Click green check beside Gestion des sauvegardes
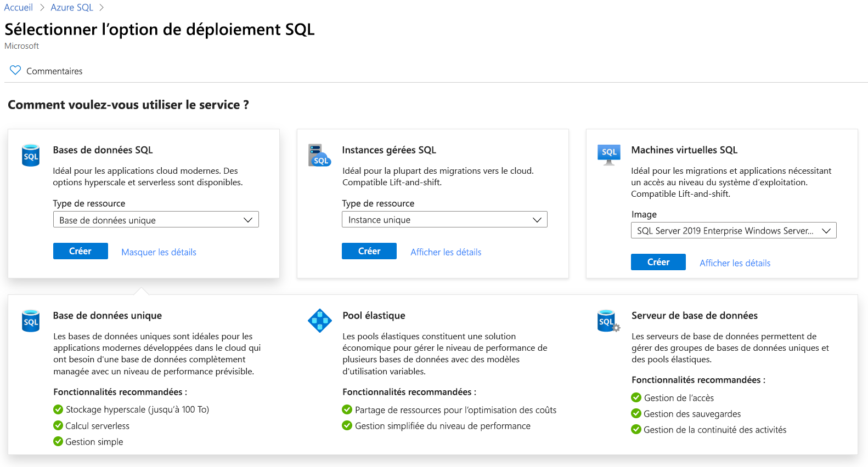 coord(636,413)
